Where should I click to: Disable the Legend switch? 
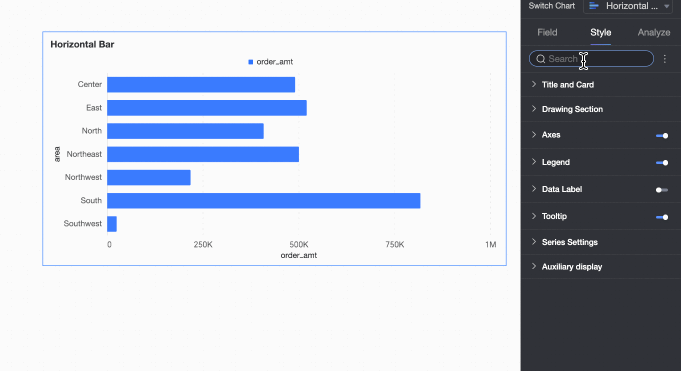click(662, 162)
